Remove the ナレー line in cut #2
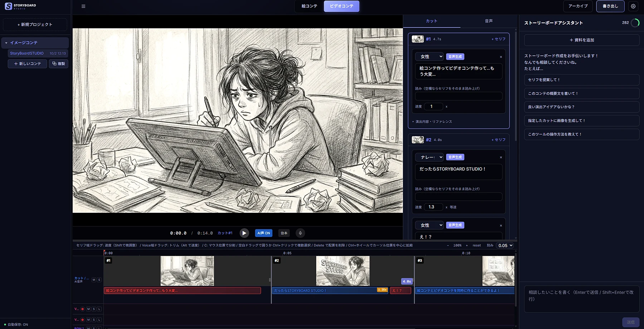Screen dimensions: 644x329 tap(501, 157)
